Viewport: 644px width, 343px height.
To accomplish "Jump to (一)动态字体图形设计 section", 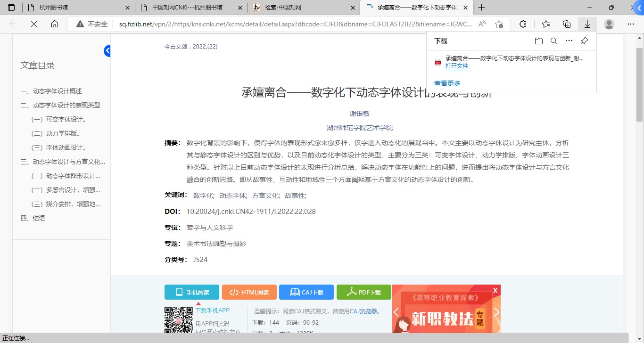I will click(x=66, y=176).
